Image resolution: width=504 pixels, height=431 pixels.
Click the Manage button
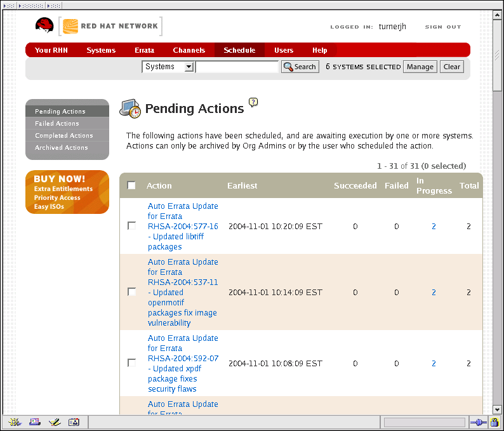420,67
